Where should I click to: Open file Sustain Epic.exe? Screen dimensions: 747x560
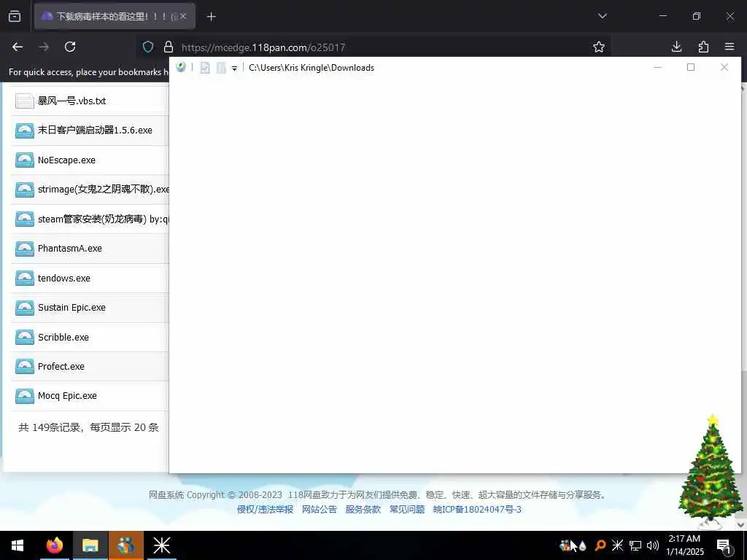tap(71, 308)
